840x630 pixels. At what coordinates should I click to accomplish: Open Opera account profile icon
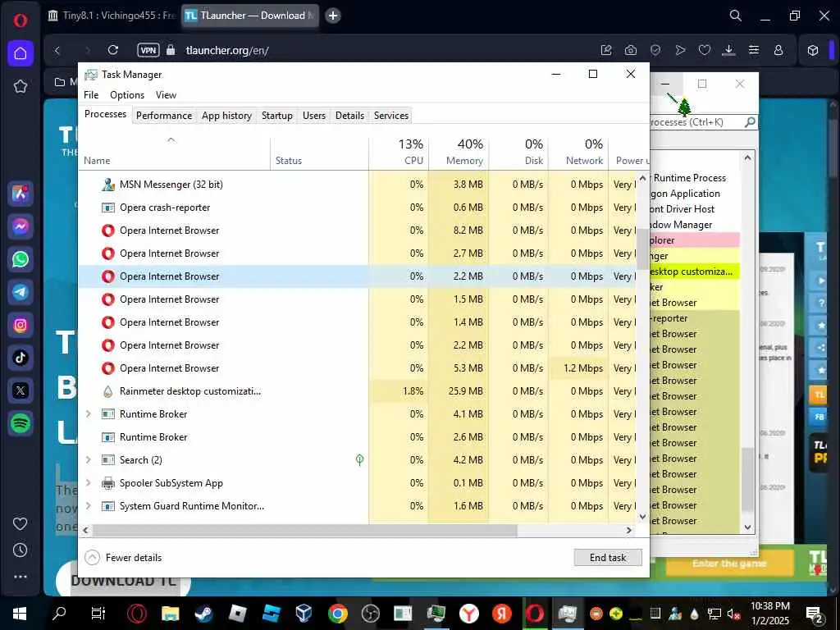pos(778,50)
